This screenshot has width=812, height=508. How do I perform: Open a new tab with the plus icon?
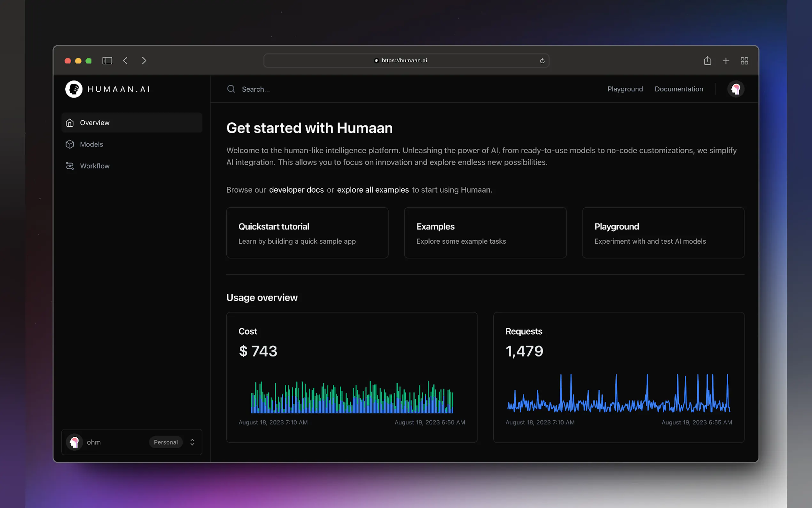pyautogui.click(x=726, y=61)
